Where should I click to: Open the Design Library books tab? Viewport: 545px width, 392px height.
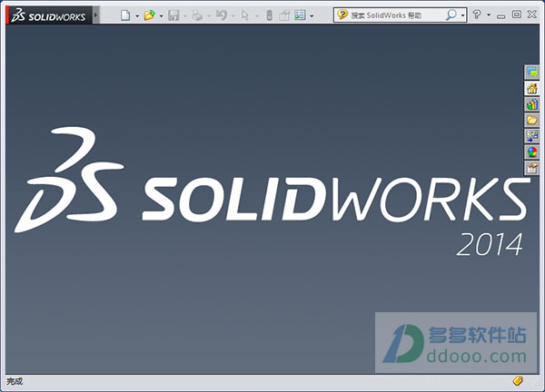(531, 104)
